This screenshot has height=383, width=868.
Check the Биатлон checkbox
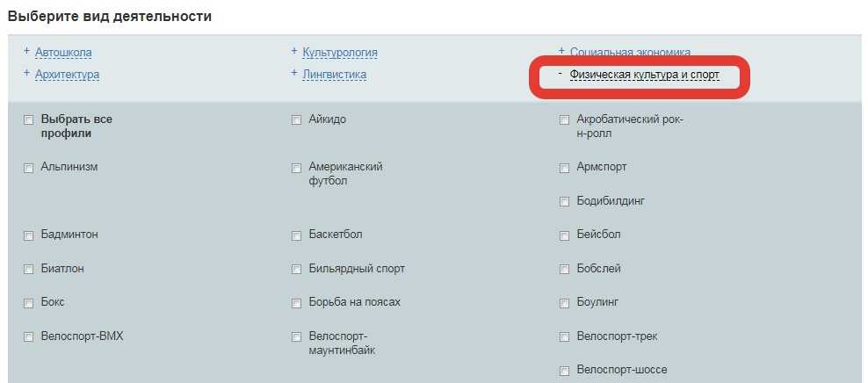[29, 270]
